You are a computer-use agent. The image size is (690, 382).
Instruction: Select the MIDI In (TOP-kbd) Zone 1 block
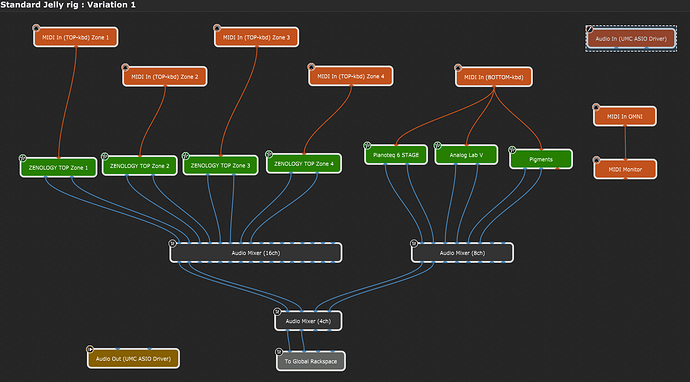[76, 37]
